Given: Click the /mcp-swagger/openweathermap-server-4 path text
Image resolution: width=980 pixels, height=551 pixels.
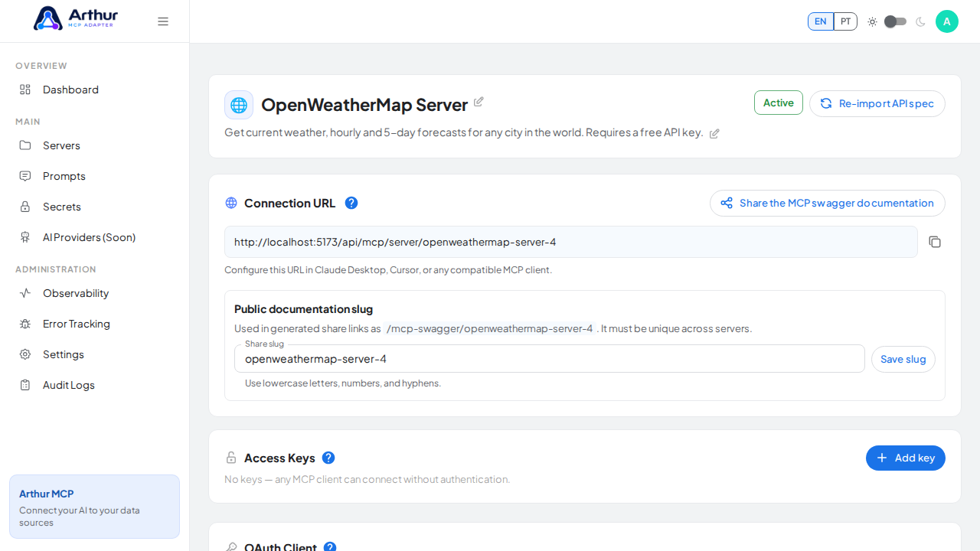Looking at the screenshot, I should [490, 328].
